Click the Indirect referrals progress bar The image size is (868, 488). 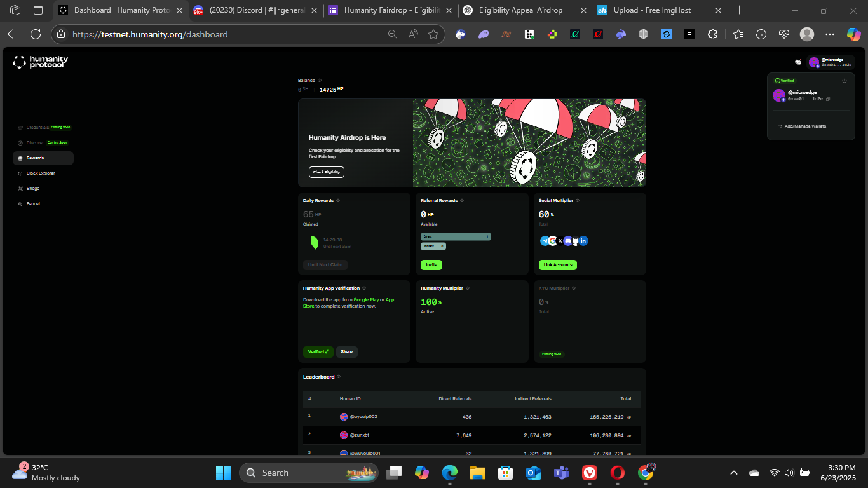[433, 246]
